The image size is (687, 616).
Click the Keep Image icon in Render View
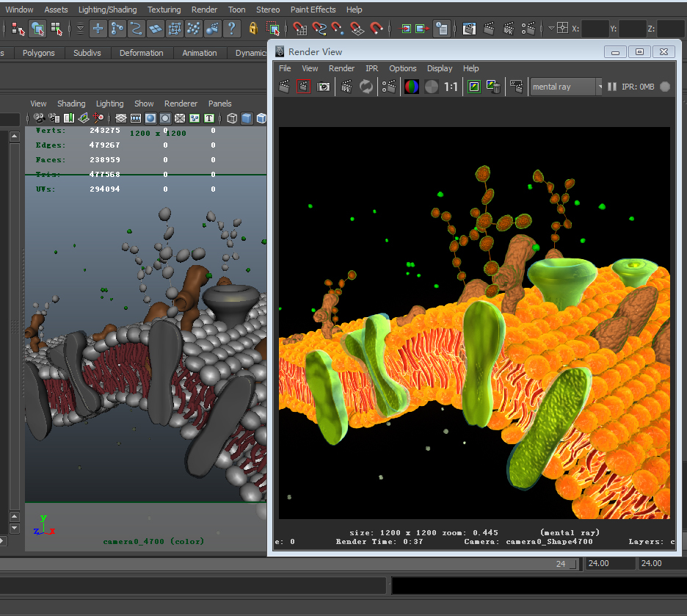474,87
